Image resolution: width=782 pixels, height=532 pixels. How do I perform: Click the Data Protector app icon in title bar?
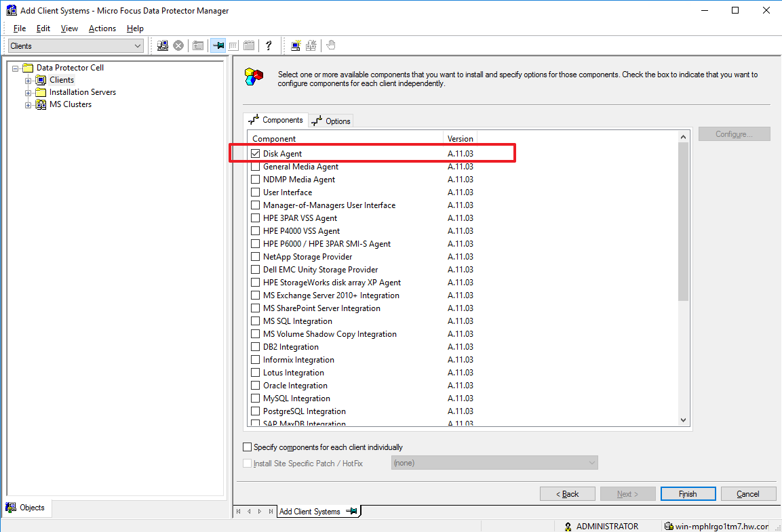[11, 10]
